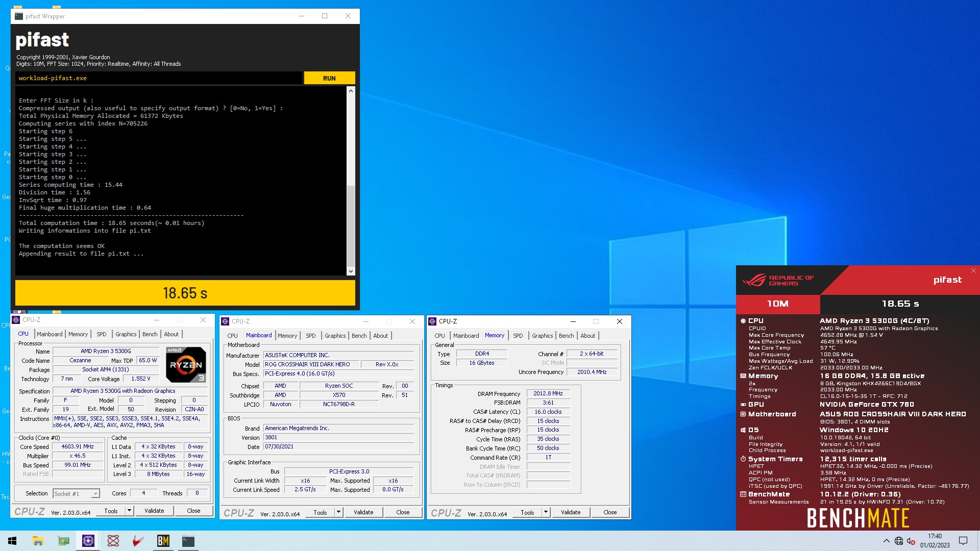Switch to Bench tab in right CPU-Z window
The height and width of the screenshot is (551, 980).
[x=566, y=336]
